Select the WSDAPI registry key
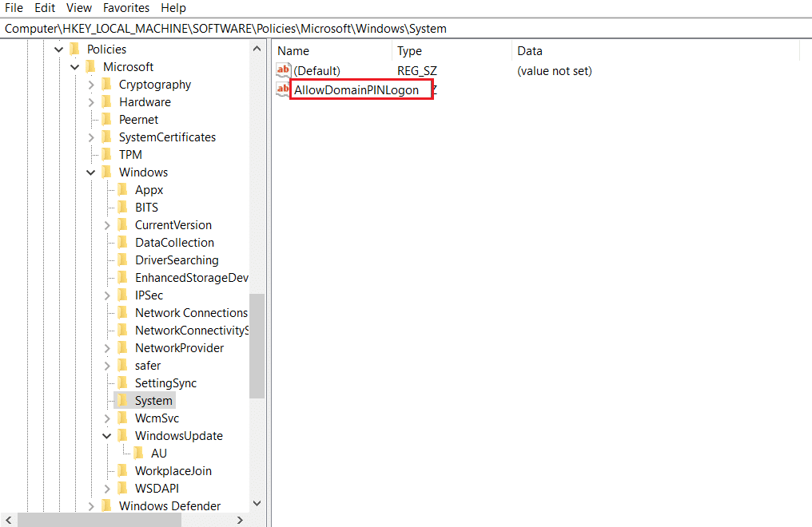 pos(157,489)
